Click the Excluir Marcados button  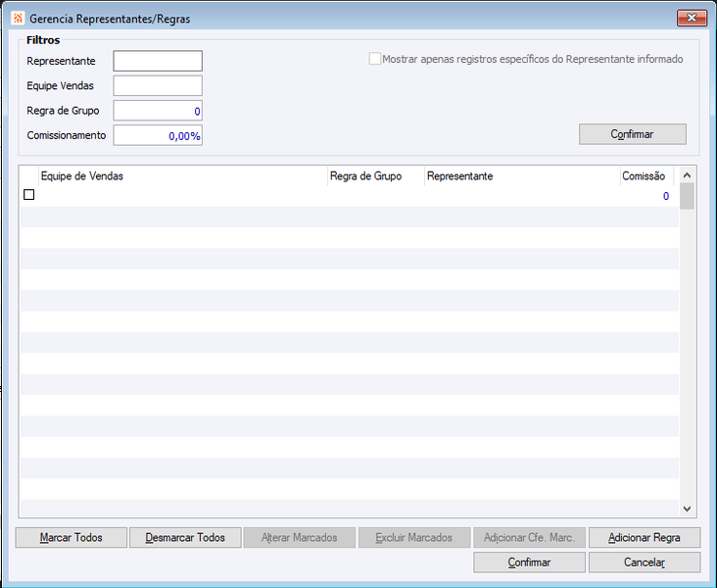click(414, 538)
